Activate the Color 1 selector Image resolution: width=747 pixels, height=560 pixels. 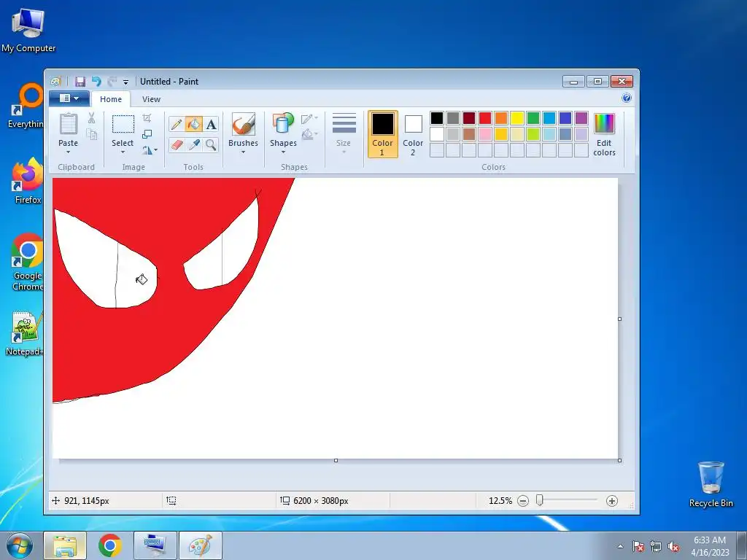(x=382, y=134)
